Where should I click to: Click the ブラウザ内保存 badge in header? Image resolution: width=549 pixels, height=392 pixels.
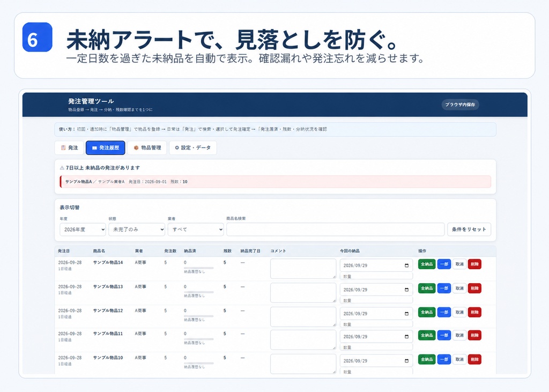[x=460, y=105]
